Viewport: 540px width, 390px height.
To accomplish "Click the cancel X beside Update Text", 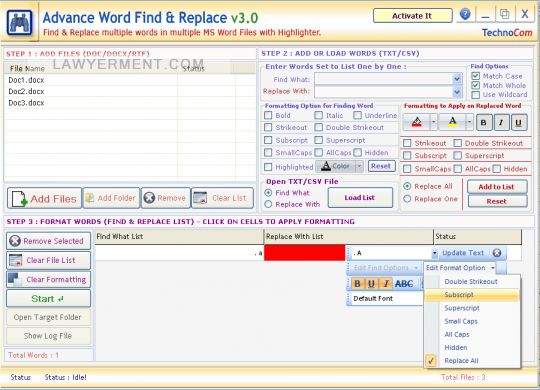I will (x=497, y=253).
